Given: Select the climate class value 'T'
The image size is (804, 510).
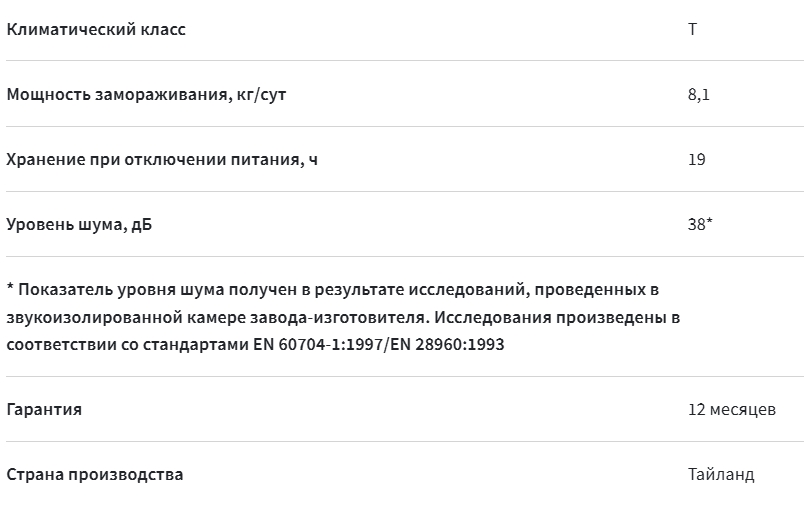Looking at the screenshot, I should [692, 29].
